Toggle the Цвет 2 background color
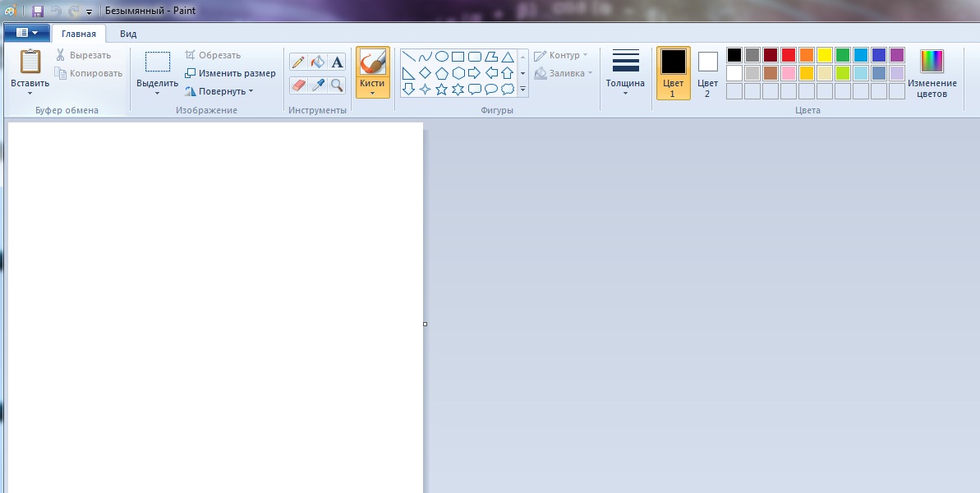 (x=707, y=72)
